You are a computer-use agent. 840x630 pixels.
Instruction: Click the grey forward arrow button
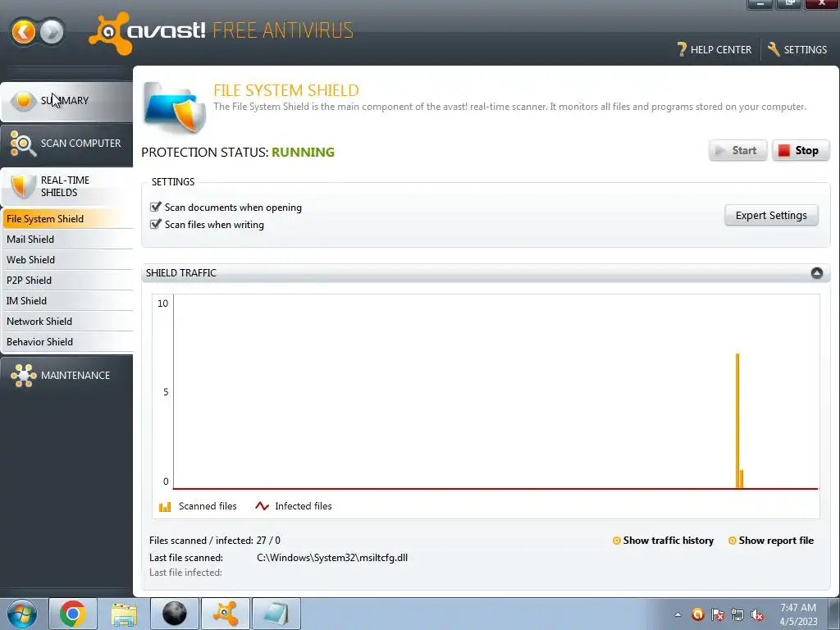(x=52, y=32)
